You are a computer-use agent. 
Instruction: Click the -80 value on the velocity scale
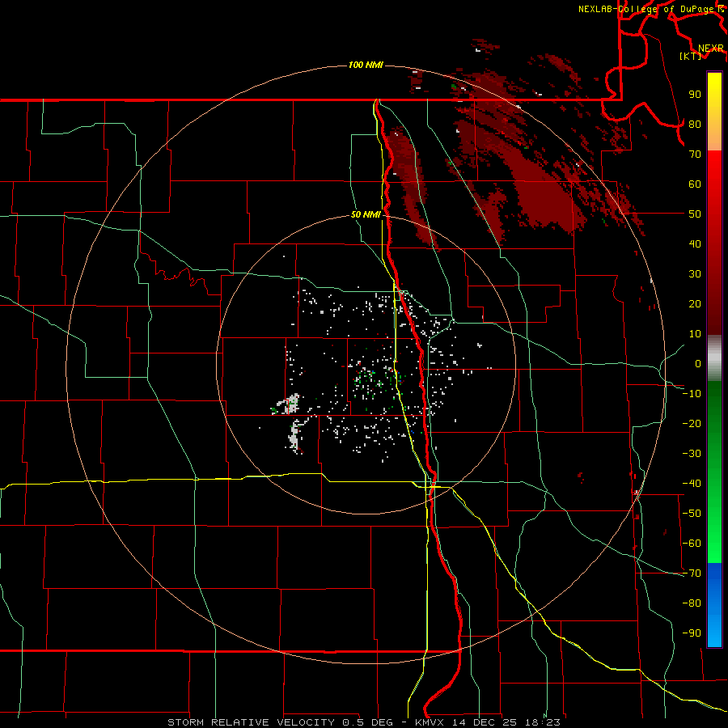692,603
